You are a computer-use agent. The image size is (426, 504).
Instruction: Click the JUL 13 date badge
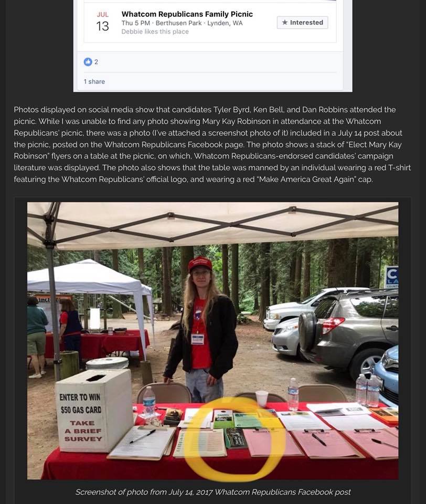point(102,22)
